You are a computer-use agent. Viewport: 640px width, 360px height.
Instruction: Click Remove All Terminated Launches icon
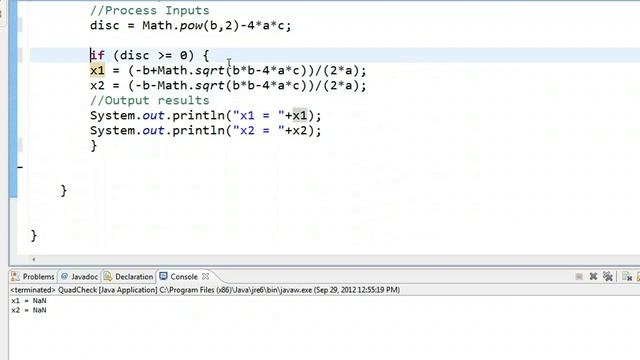pos(608,277)
